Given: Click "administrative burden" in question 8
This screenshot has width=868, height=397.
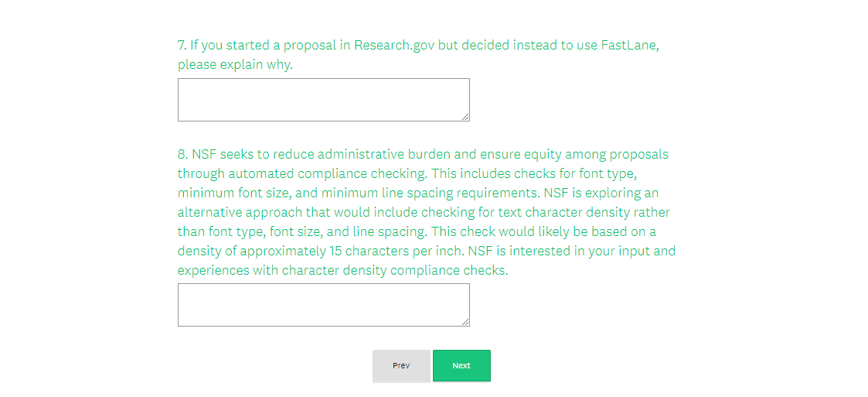Looking at the screenshot, I should click(382, 154).
